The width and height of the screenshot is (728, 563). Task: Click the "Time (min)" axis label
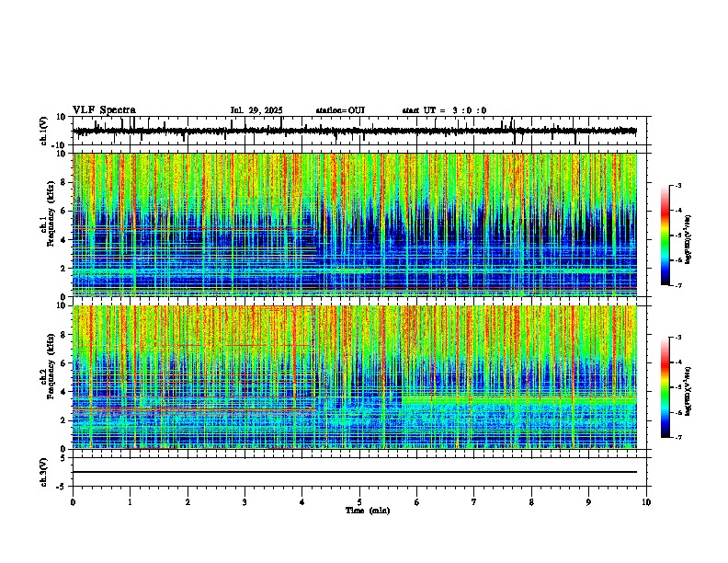click(x=368, y=511)
